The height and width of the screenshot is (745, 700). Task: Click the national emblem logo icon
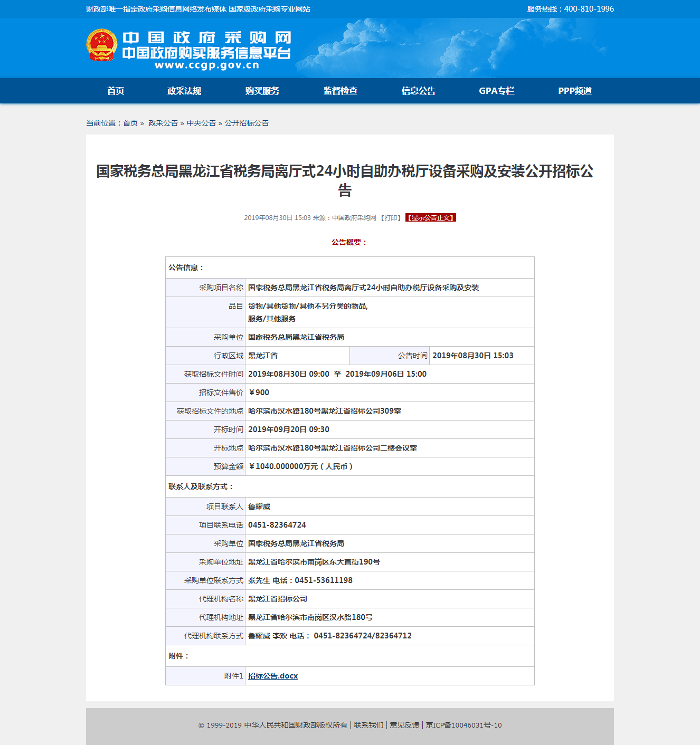(x=101, y=45)
